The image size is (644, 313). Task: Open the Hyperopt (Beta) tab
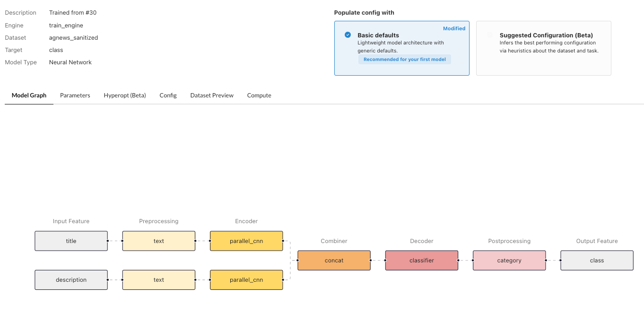(125, 96)
